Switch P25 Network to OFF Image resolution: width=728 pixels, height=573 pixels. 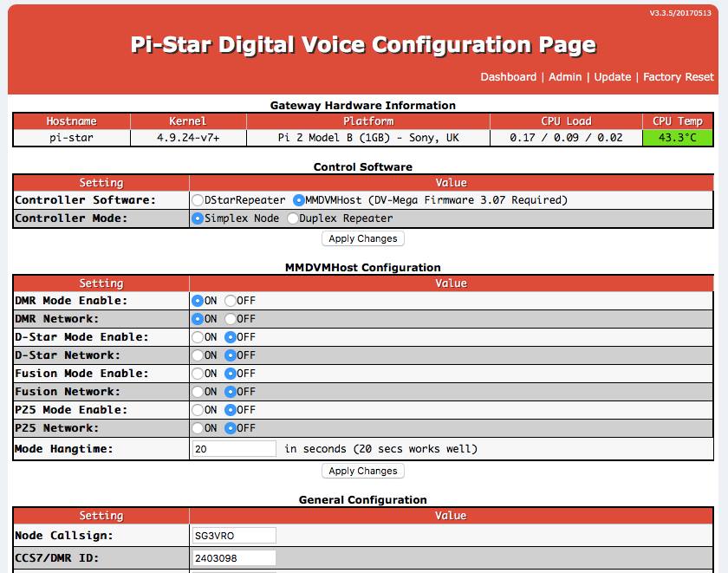coord(231,428)
